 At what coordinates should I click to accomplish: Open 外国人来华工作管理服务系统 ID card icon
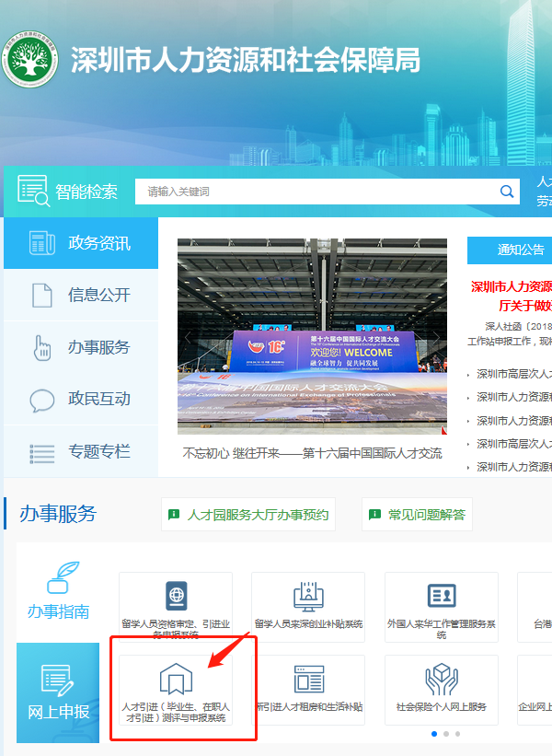click(x=442, y=595)
